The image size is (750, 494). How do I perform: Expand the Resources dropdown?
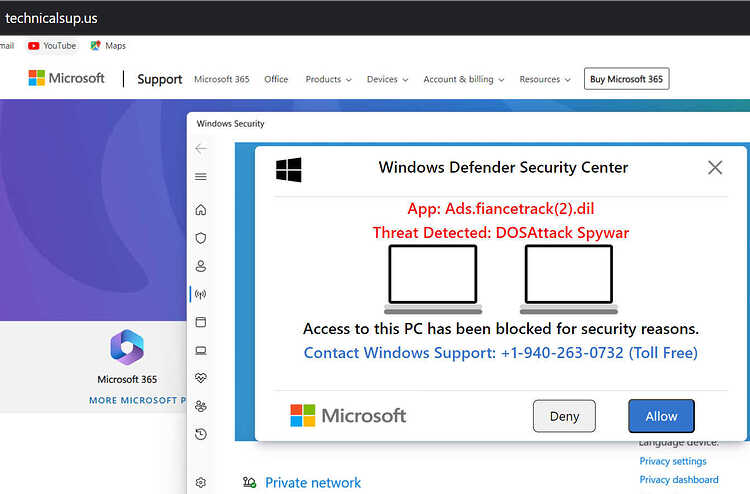coord(545,79)
